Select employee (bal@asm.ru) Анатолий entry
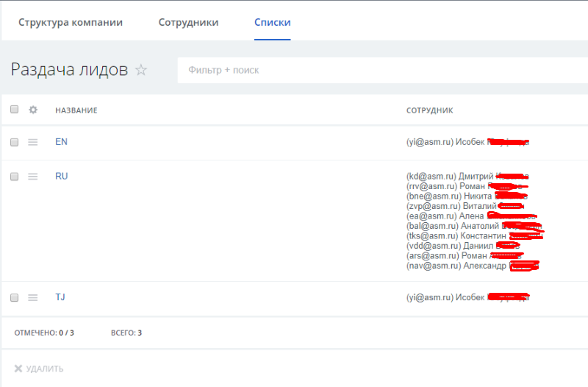588x387 pixels. pos(474,226)
